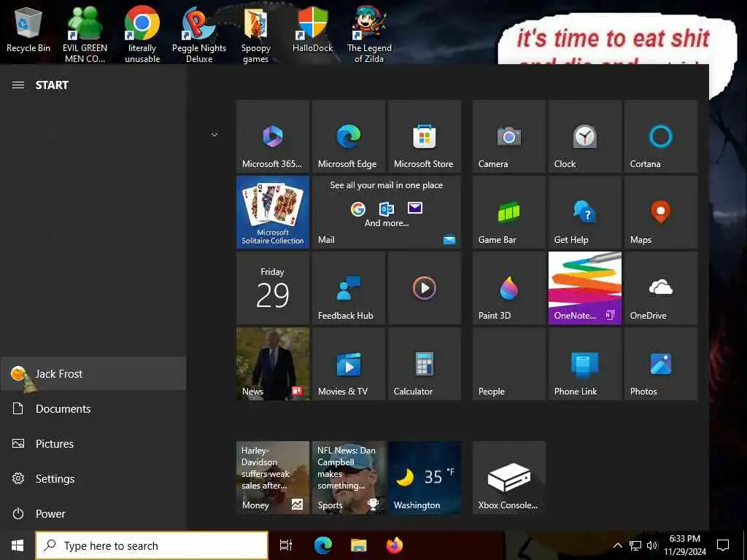The image size is (747, 560).
Task: Select the HalloDock desktop shortcut
Action: pos(312,29)
